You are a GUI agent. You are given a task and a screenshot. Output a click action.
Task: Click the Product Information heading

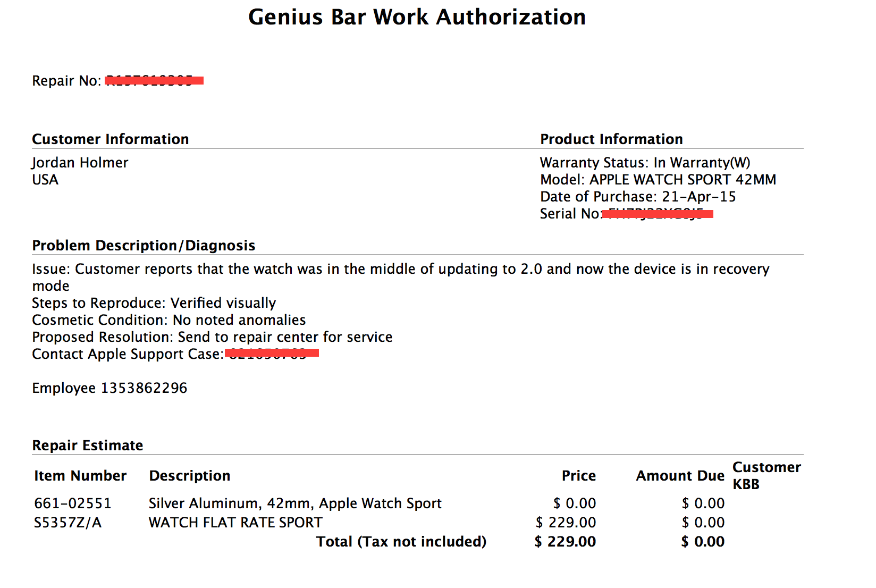(611, 139)
